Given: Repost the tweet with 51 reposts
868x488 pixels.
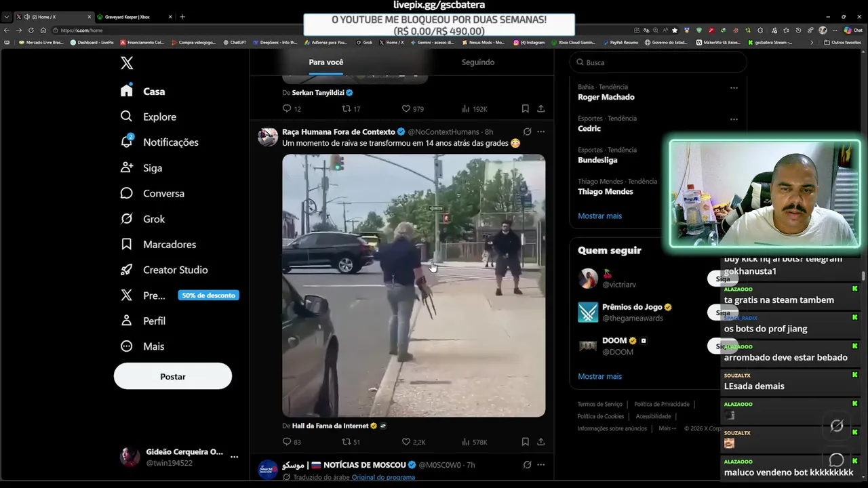Looking at the screenshot, I should pos(351,442).
